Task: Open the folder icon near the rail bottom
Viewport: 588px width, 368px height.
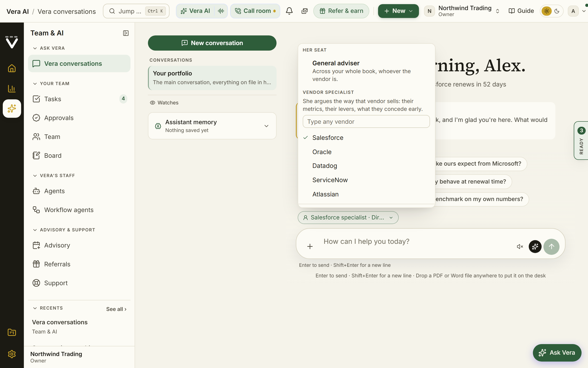Action: (12, 333)
